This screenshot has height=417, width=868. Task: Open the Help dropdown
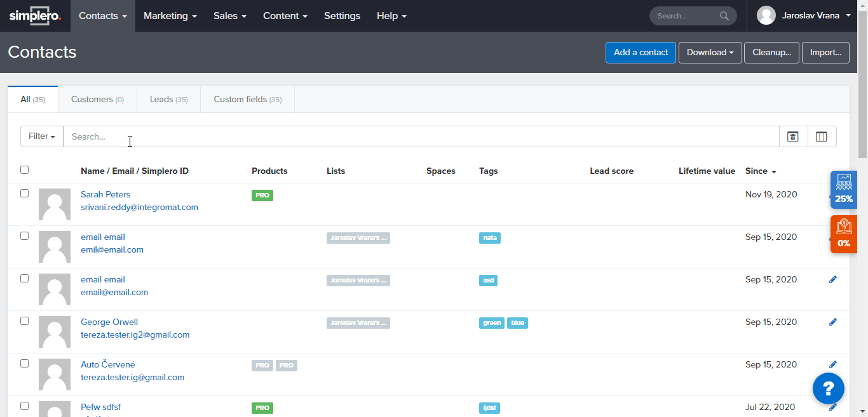click(x=391, y=16)
